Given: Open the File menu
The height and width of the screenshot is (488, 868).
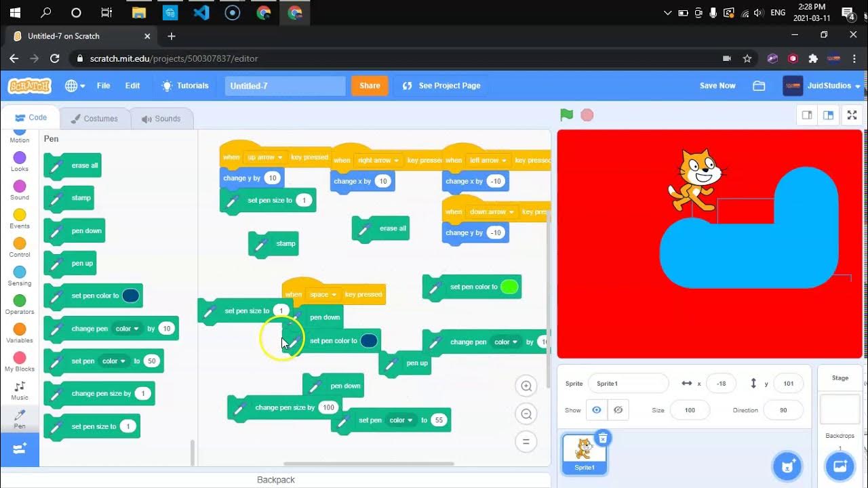Looking at the screenshot, I should (103, 85).
